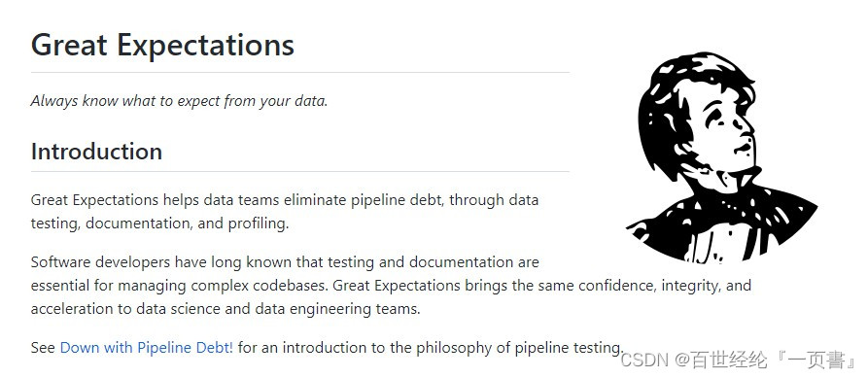The width and height of the screenshot is (868, 378).
Task: Click the 『一页書』 text in watermark
Action: 815,361
